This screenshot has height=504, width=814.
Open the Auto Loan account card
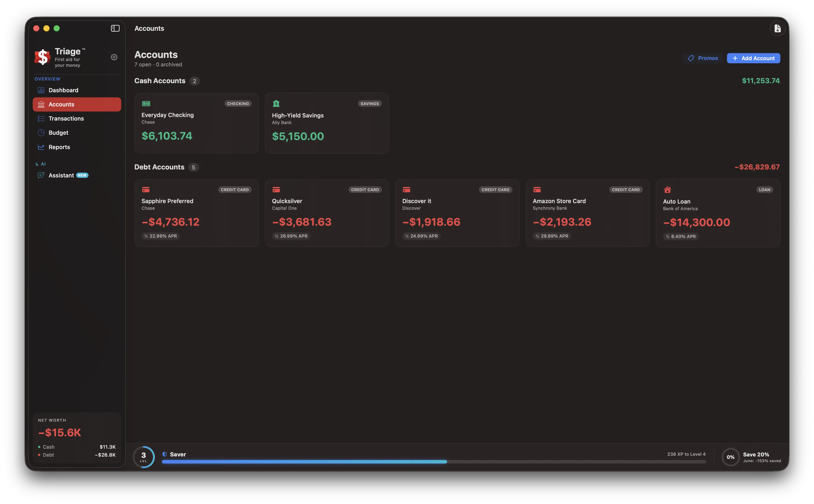coord(718,213)
